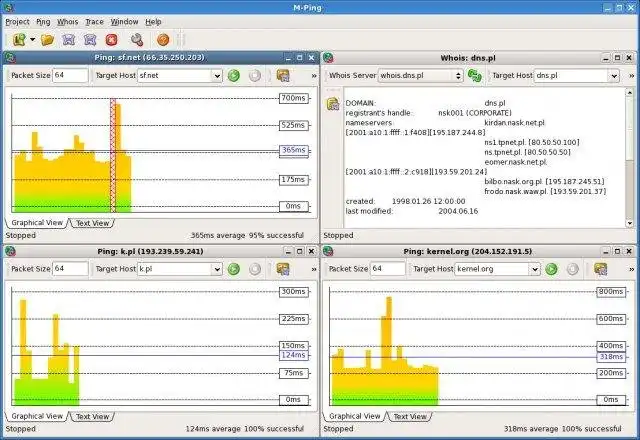Open the Ping menu

[x=43, y=22]
